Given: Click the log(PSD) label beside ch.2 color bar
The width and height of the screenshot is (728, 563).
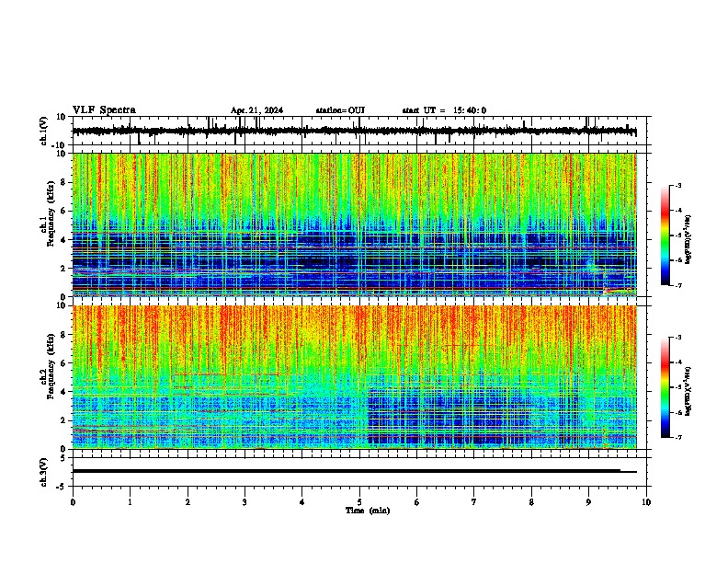Looking at the screenshot, I should tap(688, 391).
